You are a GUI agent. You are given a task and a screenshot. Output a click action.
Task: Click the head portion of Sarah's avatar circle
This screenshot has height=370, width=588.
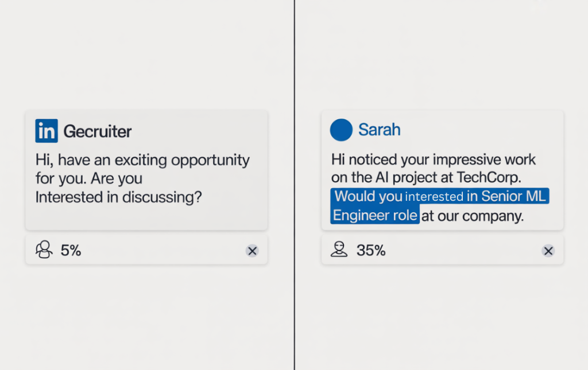pyautogui.click(x=341, y=126)
